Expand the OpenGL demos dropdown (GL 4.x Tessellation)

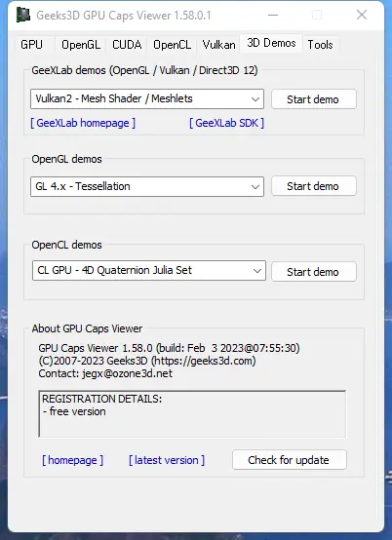click(x=147, y=186)
